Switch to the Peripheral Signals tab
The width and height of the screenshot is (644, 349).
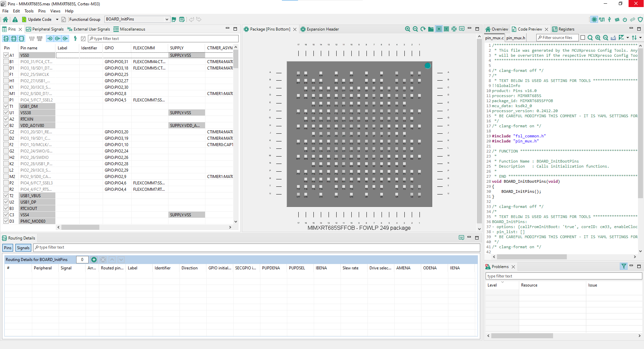[x=45, y=29]
